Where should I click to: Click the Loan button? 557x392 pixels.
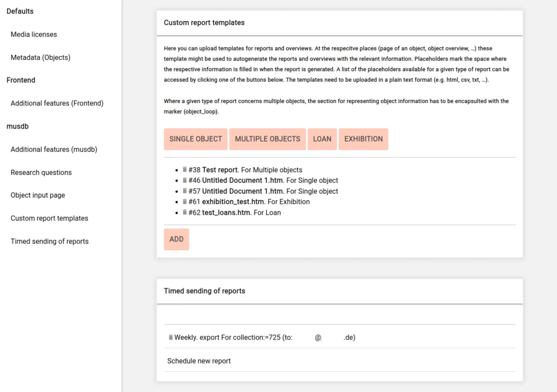coord(322,139)
